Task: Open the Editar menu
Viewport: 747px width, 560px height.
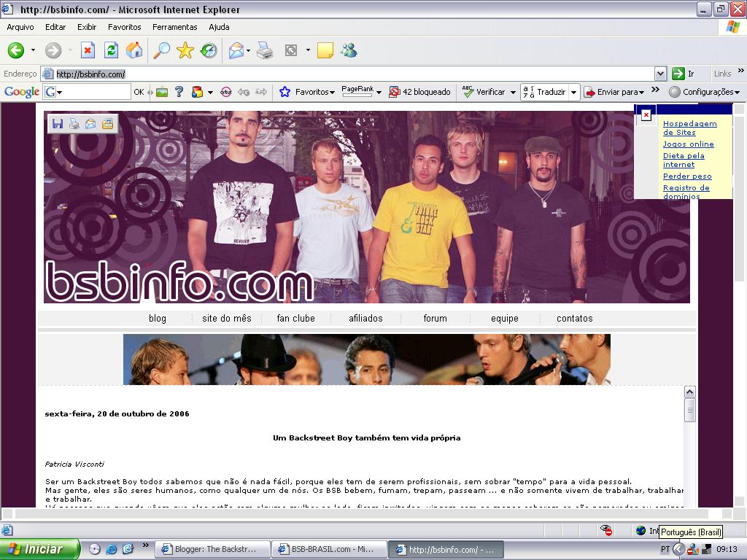Action: click(x=55, y=27)
